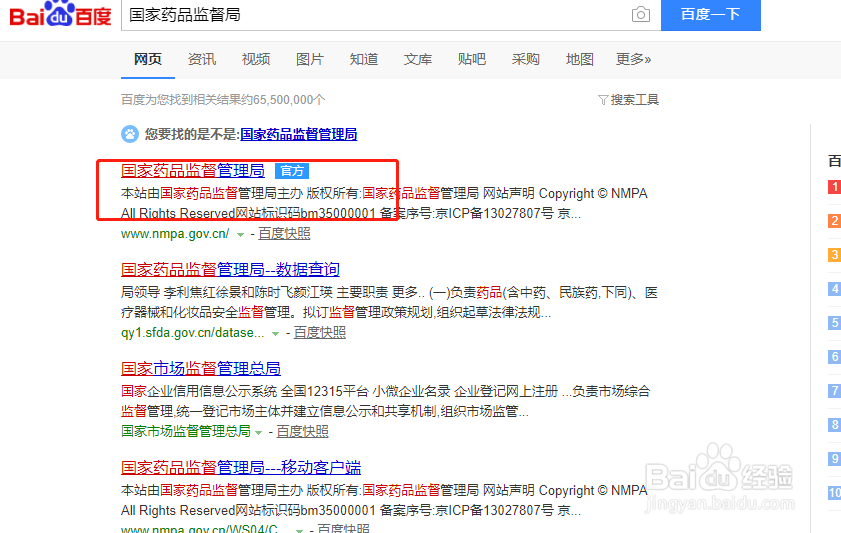Viewport: 841px width, 533px height.
Task: Click the 百度一下 search button
Action: click(x=711, y=14)
